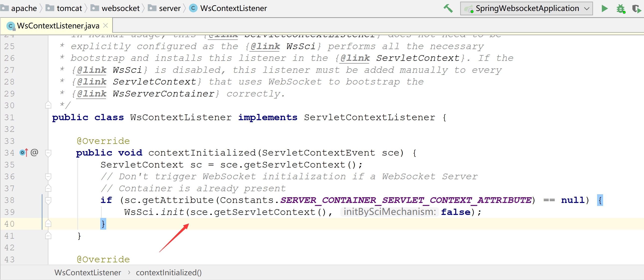Collapse the if block fold on line 38
Screen dimensions: 644x280
48,200
